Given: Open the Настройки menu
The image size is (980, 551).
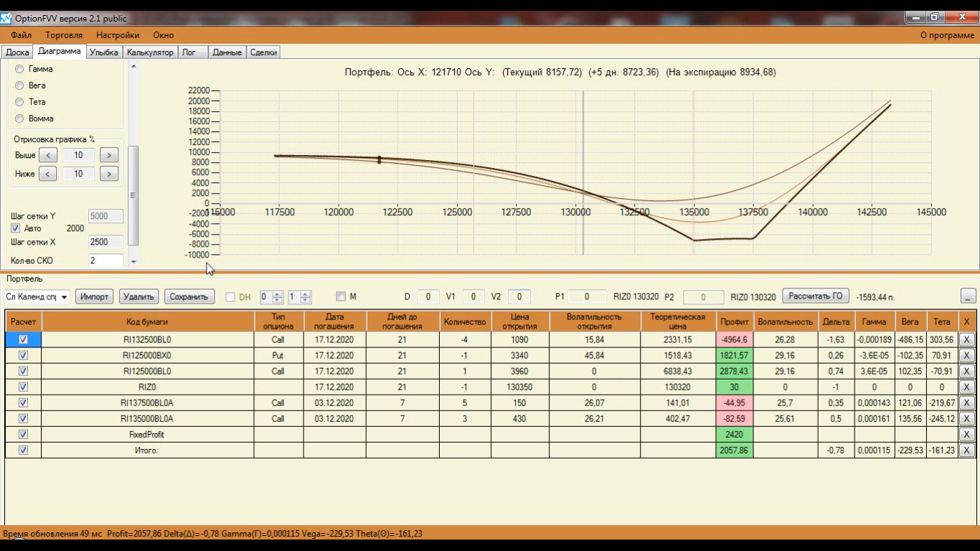Looking at the screenshot, I should click(118, 35).
